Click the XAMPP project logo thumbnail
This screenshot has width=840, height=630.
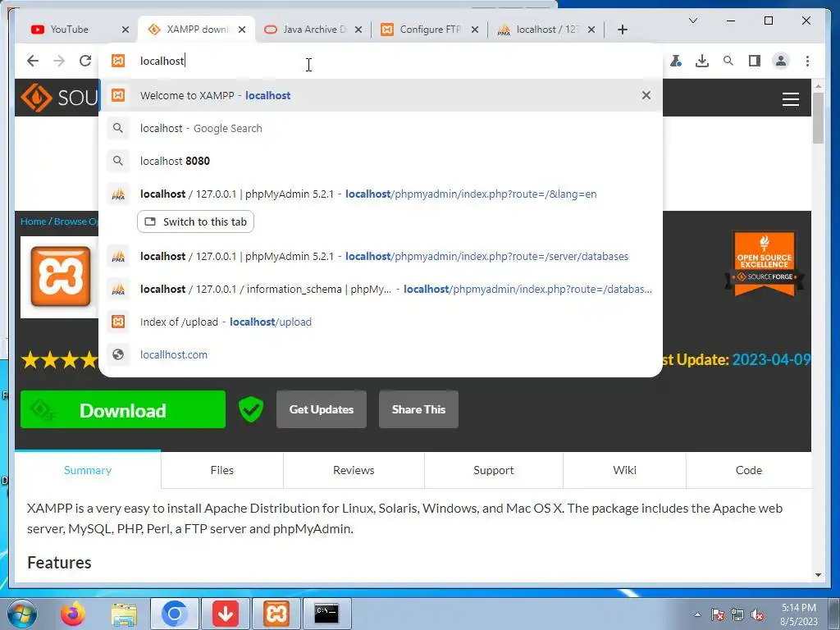click(61, 276)
